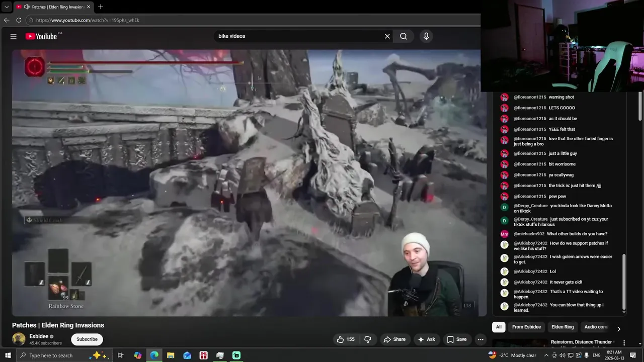Close the Patches Elden Ring tab
This screenshot has width=644, height=362.
coord(89,7)
